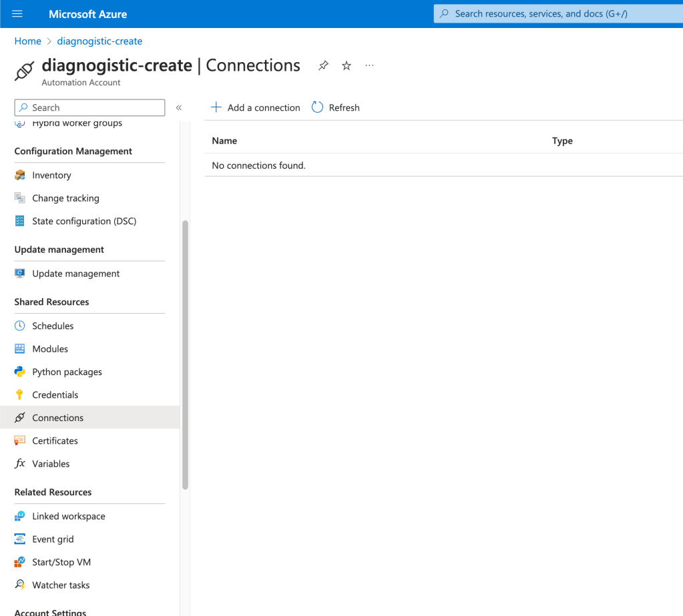Click the State configuration (DSC) icon

19,221
